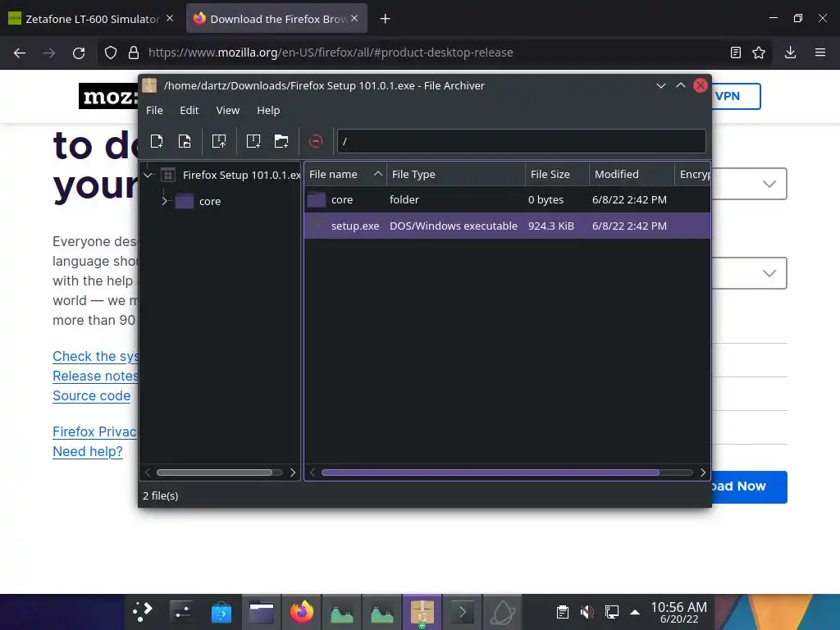Sort by Modified column header
Screen dimensions: 840x630
(x=632, y=174)
